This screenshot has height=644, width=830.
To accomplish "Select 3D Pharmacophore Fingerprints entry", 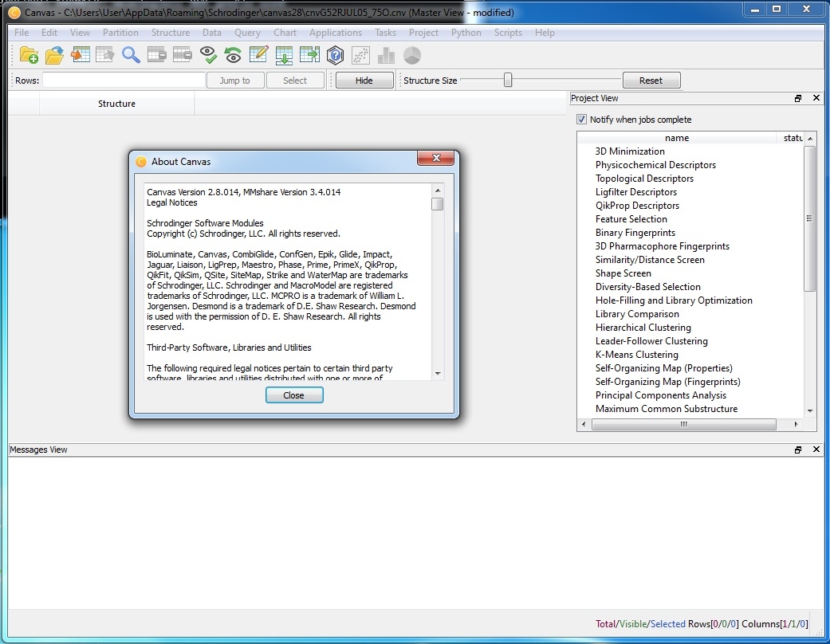I will (663, 246).
